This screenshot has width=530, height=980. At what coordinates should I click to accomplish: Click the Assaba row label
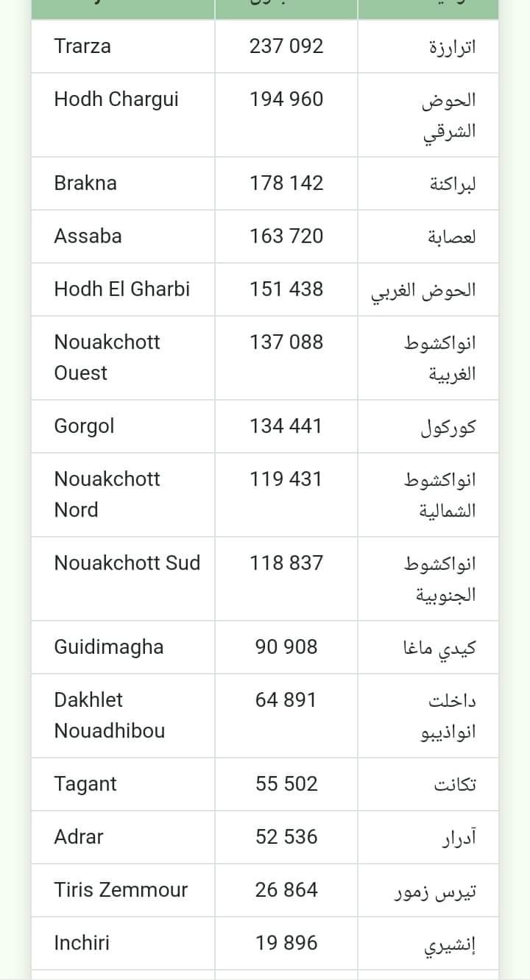(x=88, y=236)
